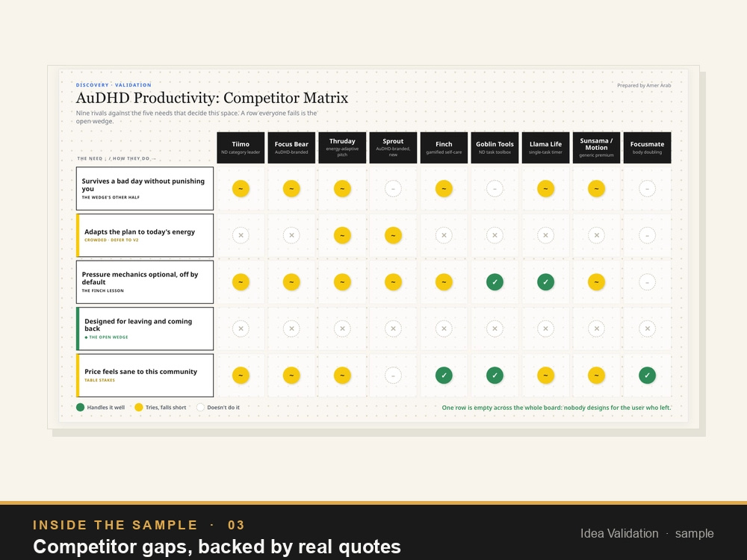Click Sprout's empty dash icon in Survives a bad day row

(x=393, y=189)
